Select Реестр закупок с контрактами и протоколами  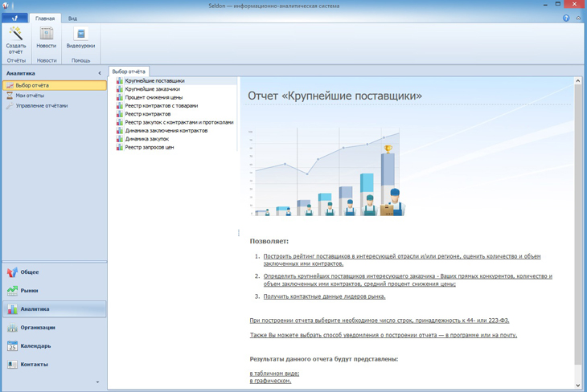tap(179, 122)
